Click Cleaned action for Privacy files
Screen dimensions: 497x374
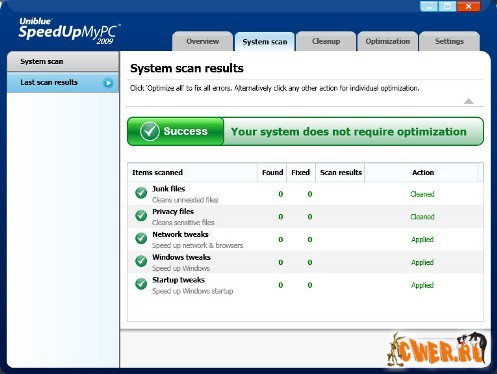[422, 217]
